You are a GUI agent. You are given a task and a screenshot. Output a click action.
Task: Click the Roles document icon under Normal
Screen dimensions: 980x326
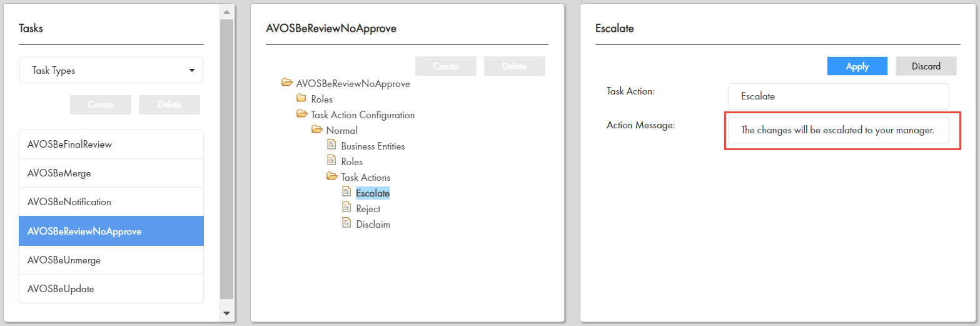(x=331, y=161)
